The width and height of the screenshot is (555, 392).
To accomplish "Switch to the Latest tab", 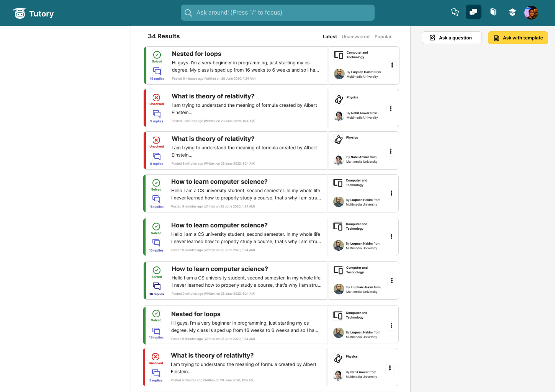I will point(330,37).
